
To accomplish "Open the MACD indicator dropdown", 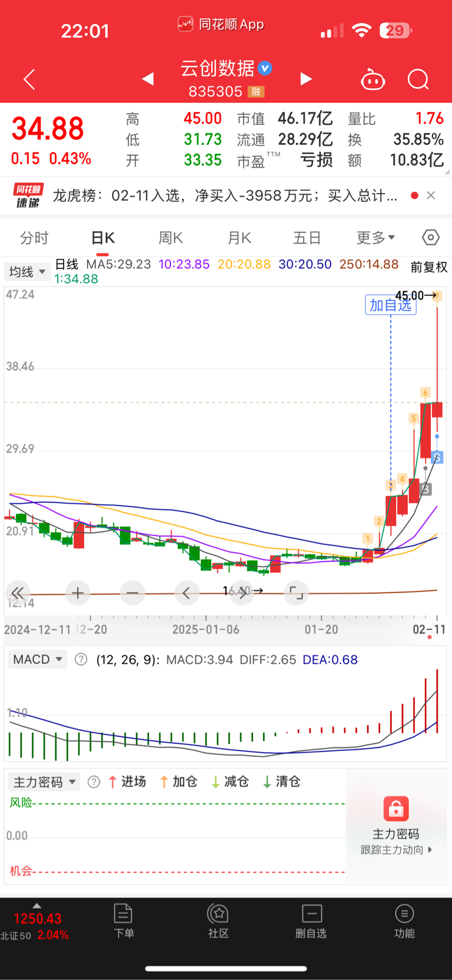I will point(37,659).
